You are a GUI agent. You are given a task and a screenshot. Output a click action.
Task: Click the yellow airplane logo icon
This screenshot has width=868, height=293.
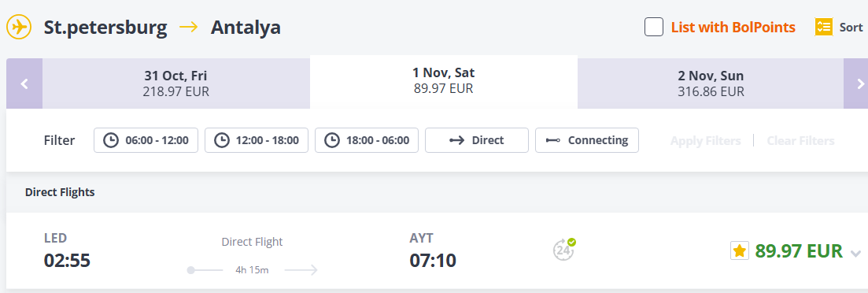pos(19,27)
